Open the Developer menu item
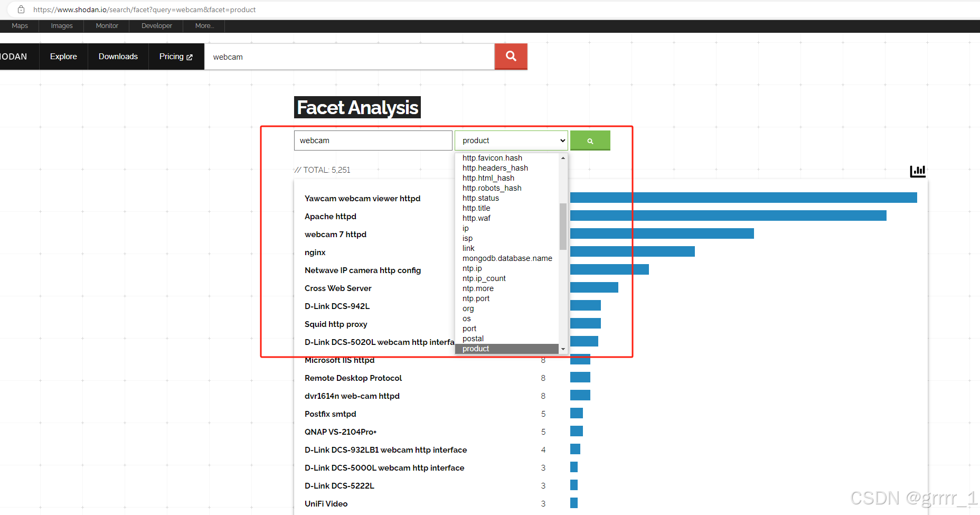 tap(156, 26)
